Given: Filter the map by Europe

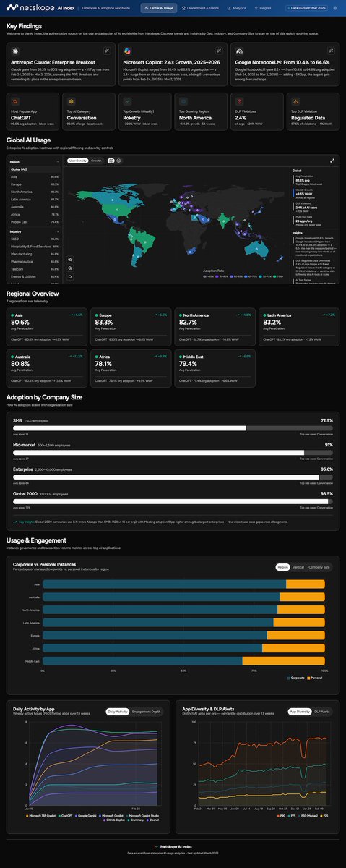Looking at the screenshot, I should pos(35,184).
